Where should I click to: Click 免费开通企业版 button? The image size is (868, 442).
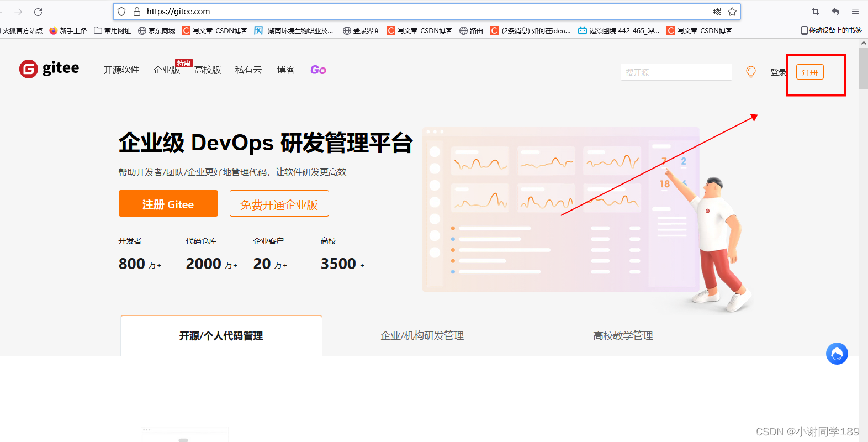(x=279, y=203)
